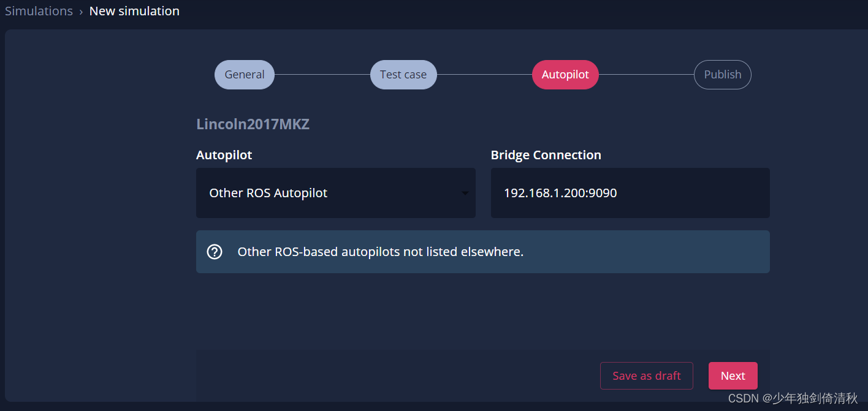This screenshot has width=868, height=411.
Task: Click the Autopilot dropdown chevron arrow
Action: tap(465, 192)
